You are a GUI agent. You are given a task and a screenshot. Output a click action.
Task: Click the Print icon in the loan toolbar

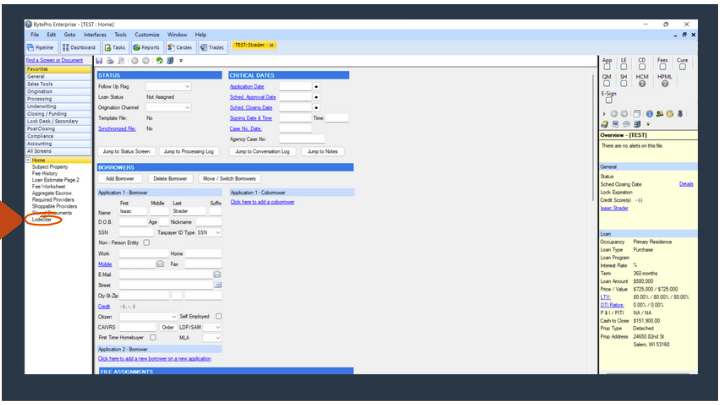110,61
